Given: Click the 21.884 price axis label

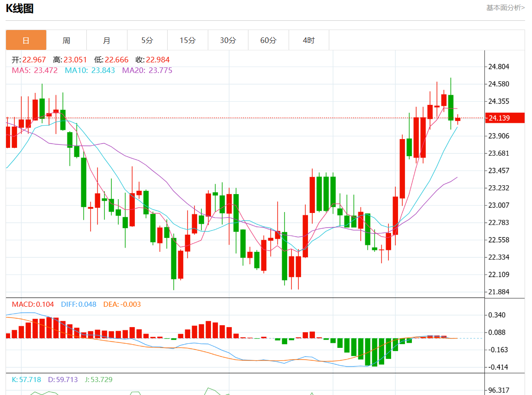Looking at the screenshot, I should [x=498, y=292].
